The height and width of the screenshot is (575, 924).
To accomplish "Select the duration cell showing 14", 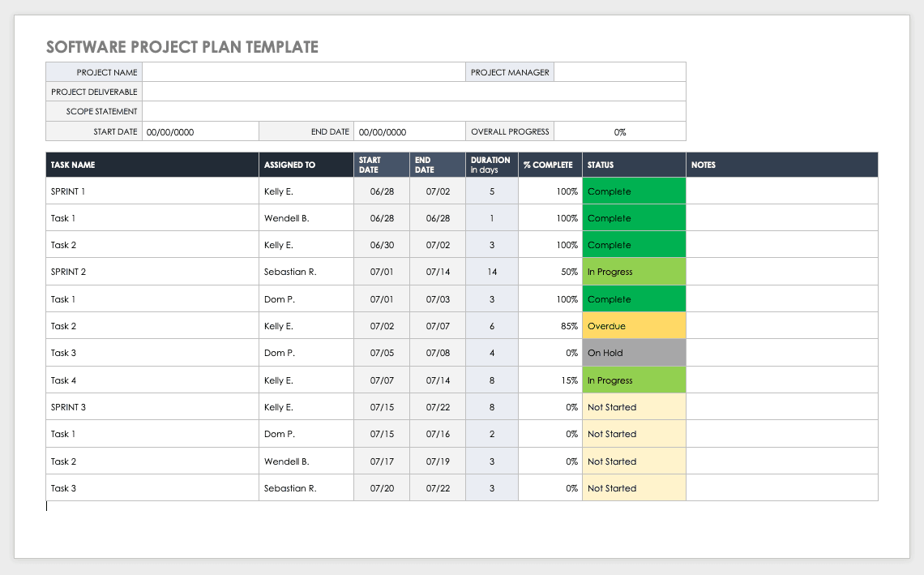I will (x=492, y=272).
